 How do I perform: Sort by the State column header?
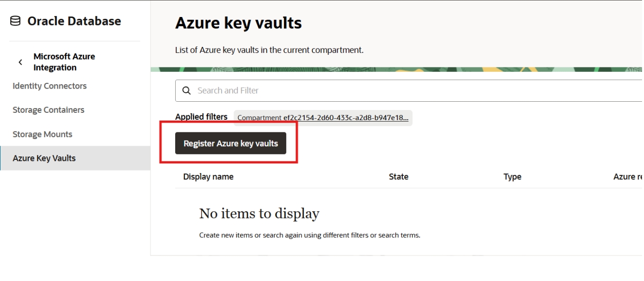tap(398, 176)
